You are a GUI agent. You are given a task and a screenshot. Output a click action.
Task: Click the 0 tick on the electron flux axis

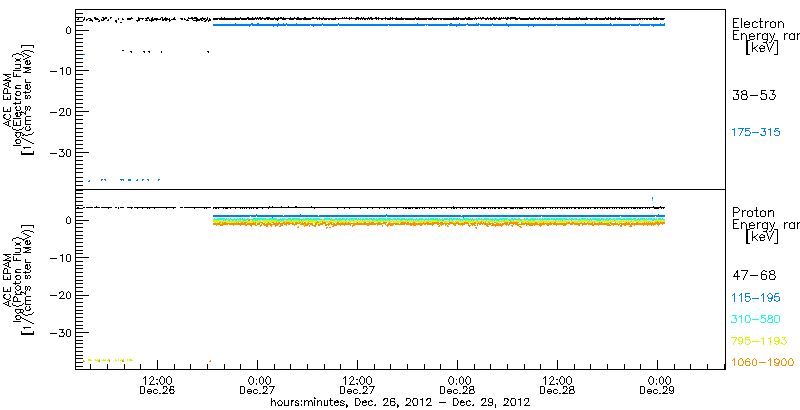point(68,30)
